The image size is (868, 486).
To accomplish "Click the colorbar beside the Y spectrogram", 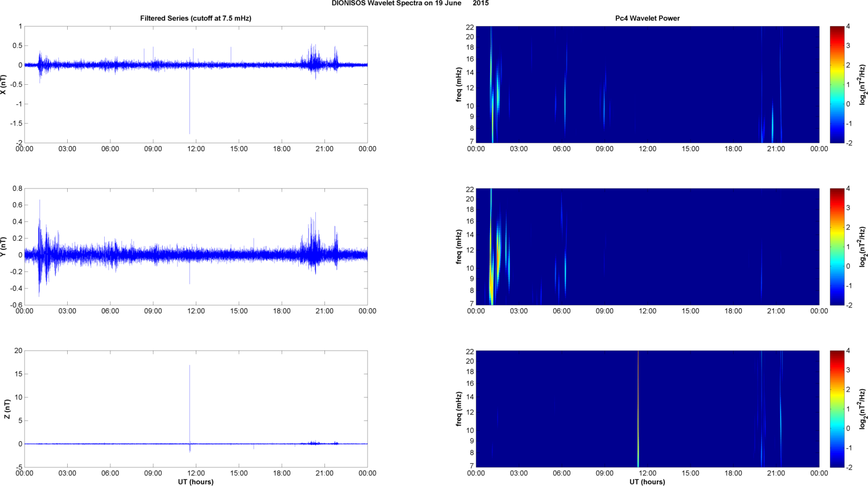I will (837, 246).
